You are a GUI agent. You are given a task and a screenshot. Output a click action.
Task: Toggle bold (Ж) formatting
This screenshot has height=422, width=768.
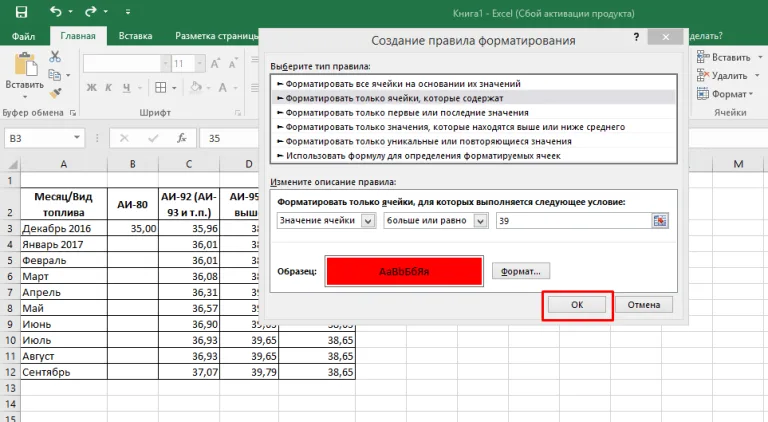coord(92,88)
